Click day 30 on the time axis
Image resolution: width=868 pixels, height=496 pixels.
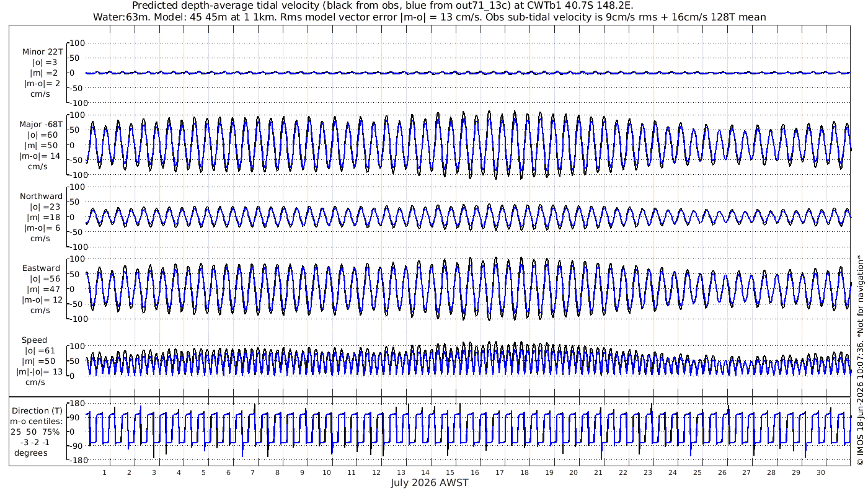pos(821,472)
